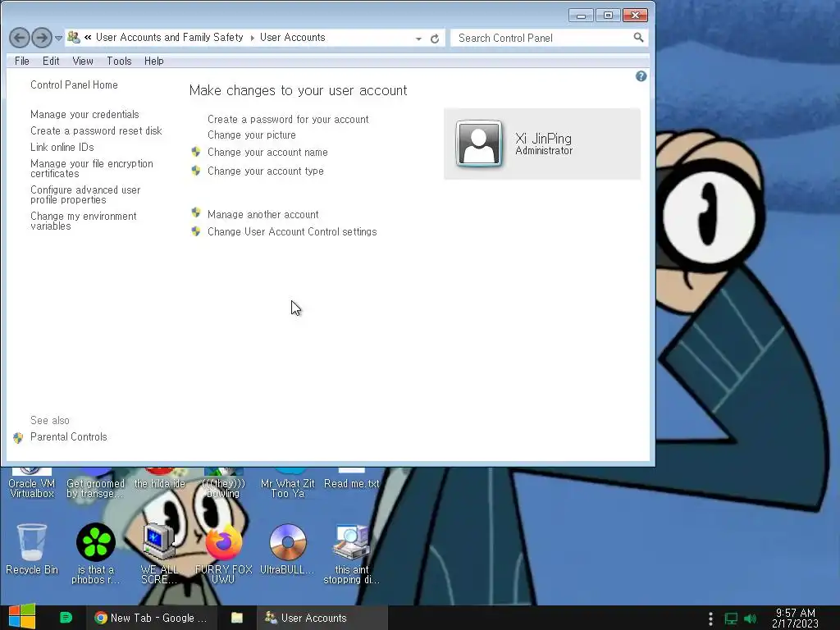Screen dimensions: 840x630
Task: Open File Explorer from the taskbar
Action: (237, 618)
